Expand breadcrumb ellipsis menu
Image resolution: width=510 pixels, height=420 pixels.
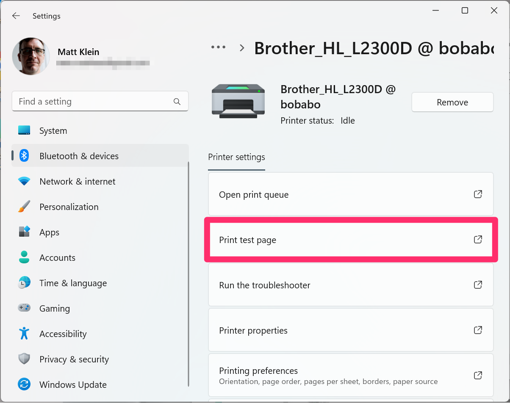coord(219,47)
